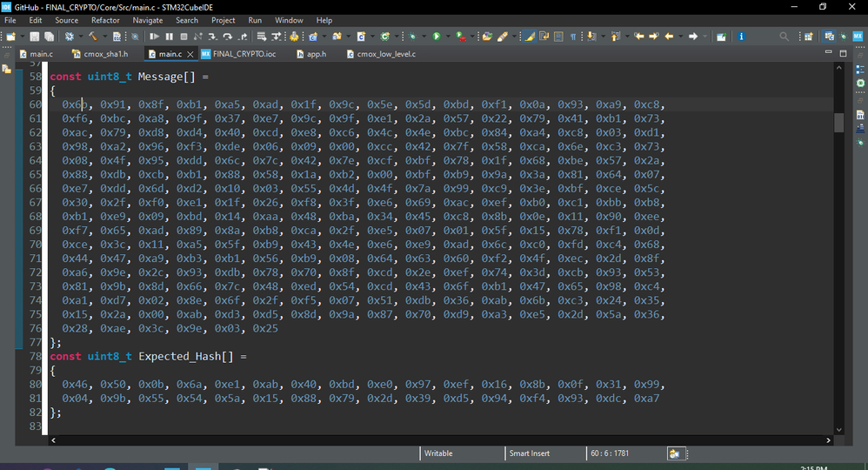
Task: Click the green Run play icon
Action: point(437,36)
